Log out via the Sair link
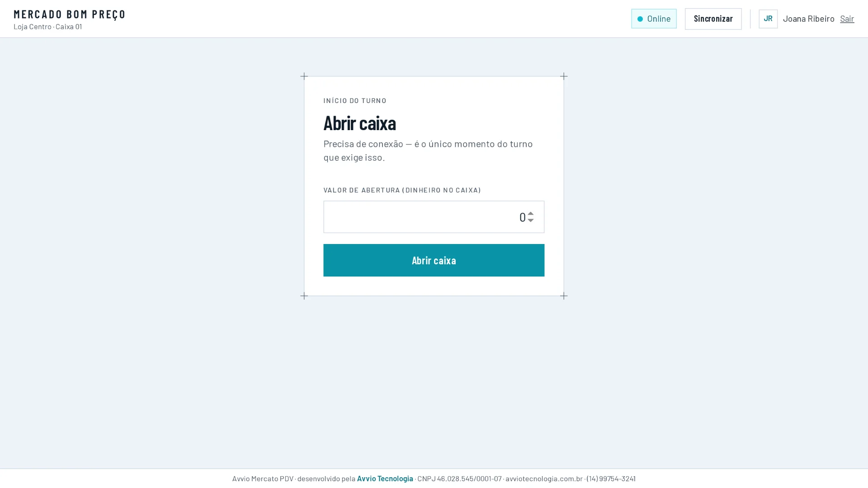 [847, 19]
